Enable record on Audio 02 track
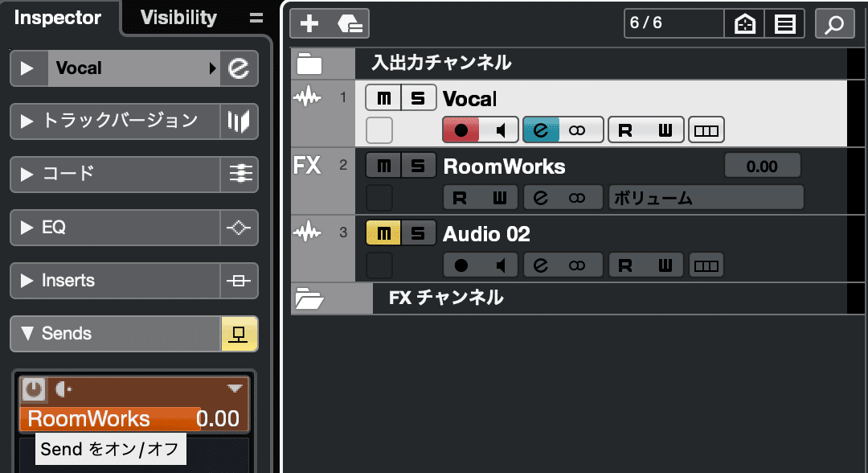This screenshot has height=473, width=868. (x=461, y=265)
